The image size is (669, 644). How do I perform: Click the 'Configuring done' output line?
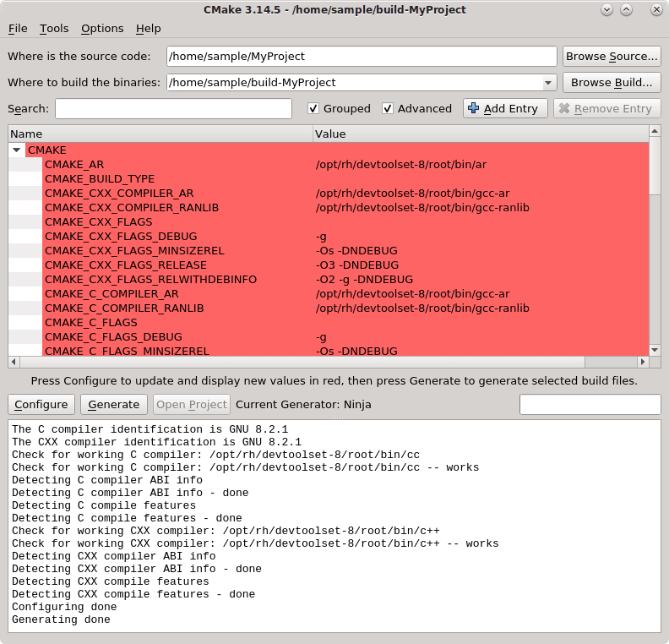pos(64,607)
